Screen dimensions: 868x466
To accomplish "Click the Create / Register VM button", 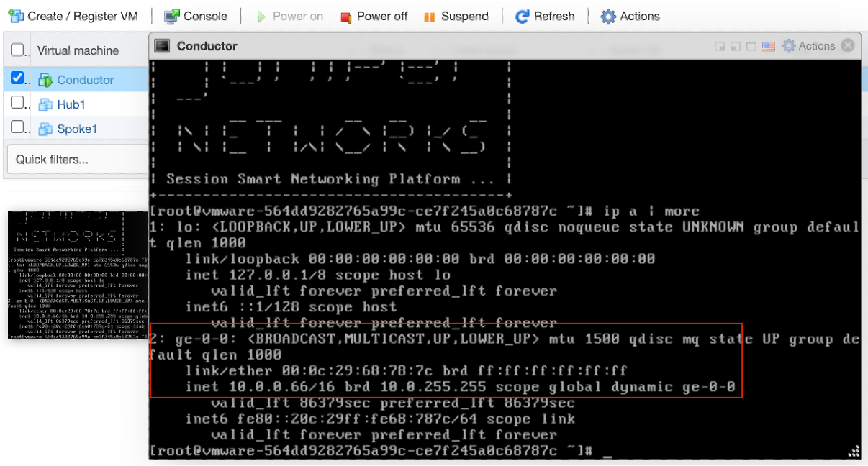I will [72, 16].
